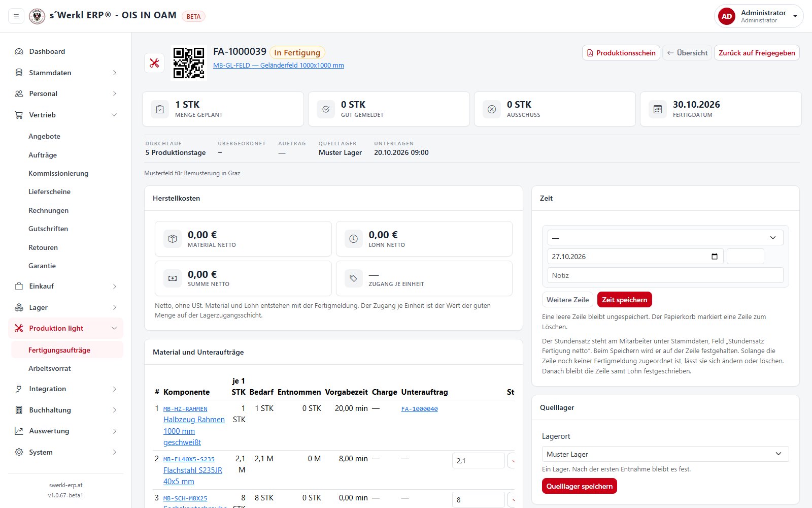Open the Lagerort Muster Lager dropdown
This screenshot has height=508, width=812.
(665, 454)
